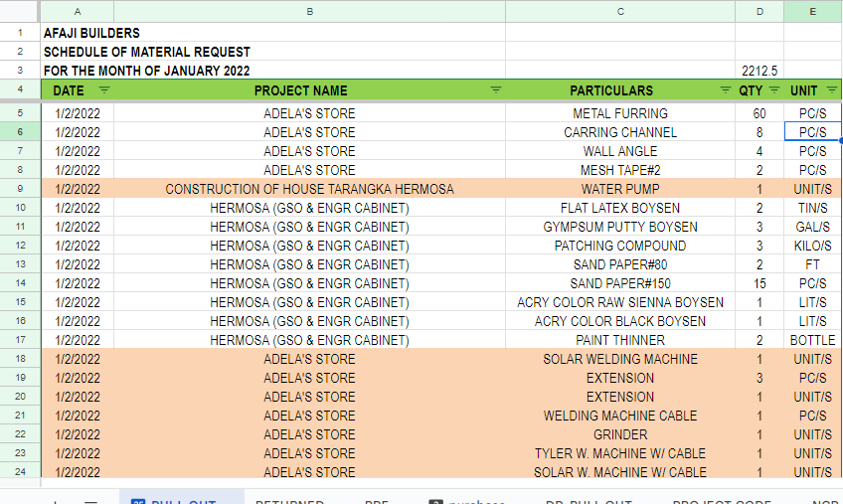Image resolution: width=843 pixels, height=504 pixels.
Task: Select column D header
Action: 759,11
